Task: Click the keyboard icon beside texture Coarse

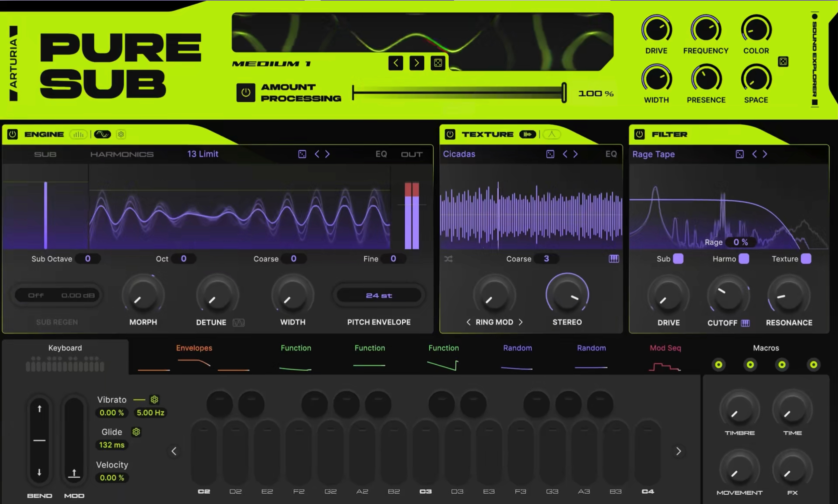Action: click(614, 259)
